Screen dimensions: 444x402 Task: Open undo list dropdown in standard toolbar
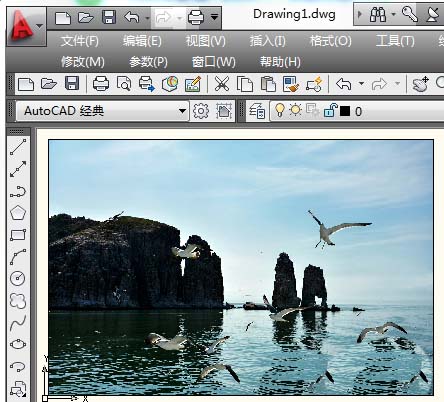point(361,83)
